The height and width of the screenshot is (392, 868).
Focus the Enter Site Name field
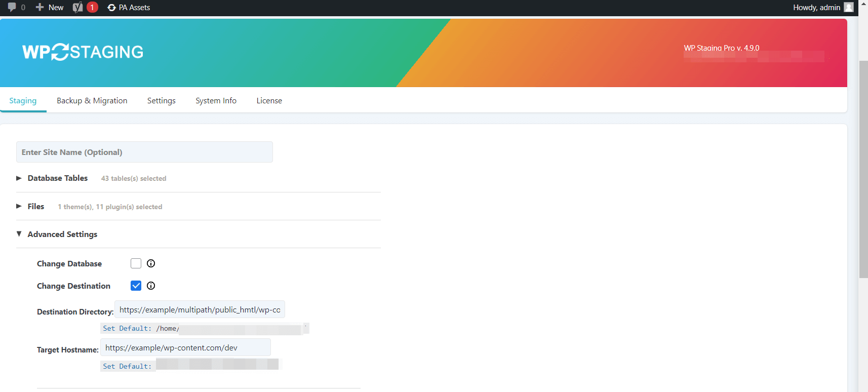[144, 152]
